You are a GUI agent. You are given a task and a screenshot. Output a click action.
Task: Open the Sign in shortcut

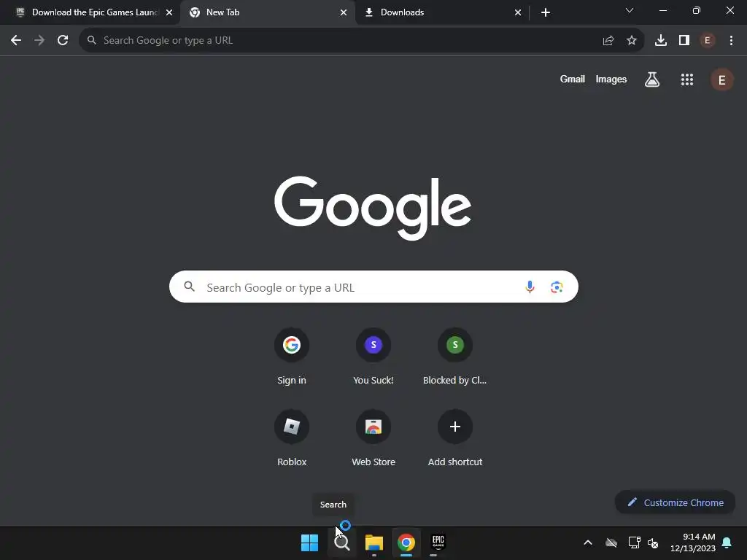[292, 356]
